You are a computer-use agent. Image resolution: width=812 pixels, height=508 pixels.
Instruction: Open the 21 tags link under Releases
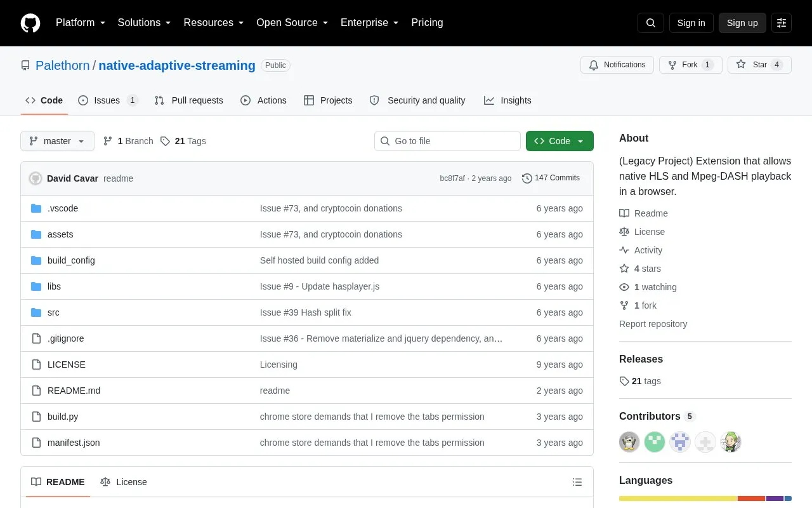(641, 381)
